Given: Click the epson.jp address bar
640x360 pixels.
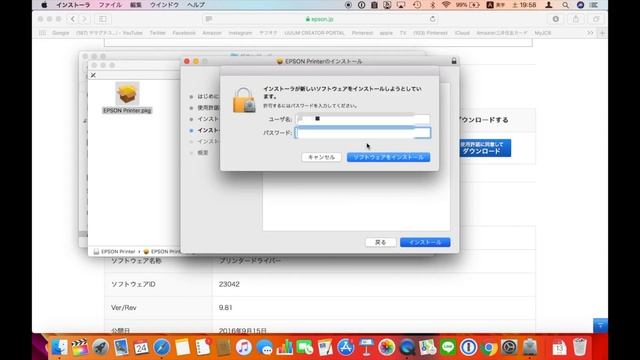Looking at the screenshot, I should click(319, 19).
